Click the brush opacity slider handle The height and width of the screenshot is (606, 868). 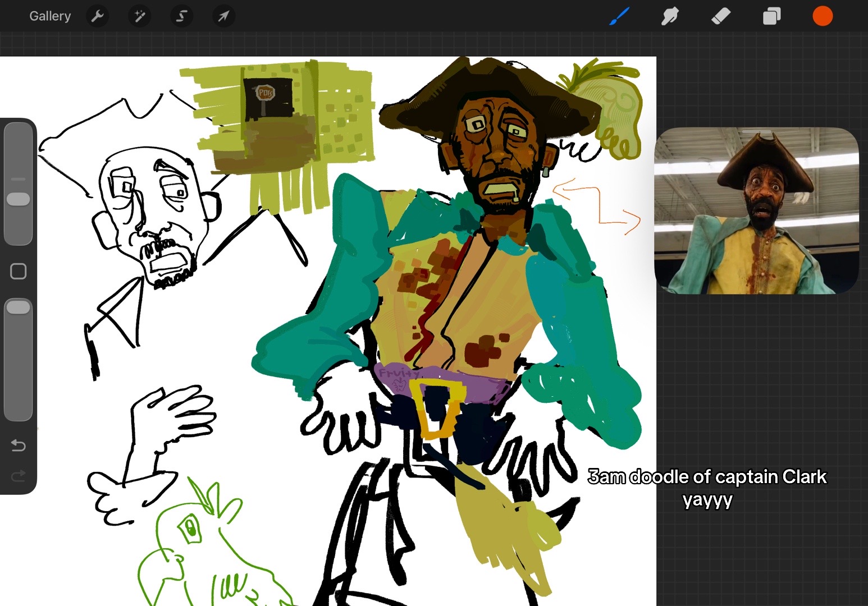(18, 307)
